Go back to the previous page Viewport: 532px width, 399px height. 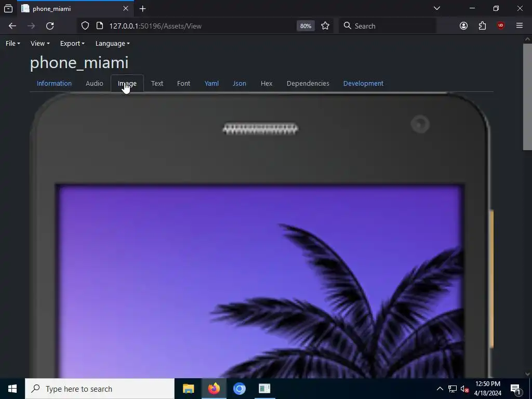click(12, 26)
